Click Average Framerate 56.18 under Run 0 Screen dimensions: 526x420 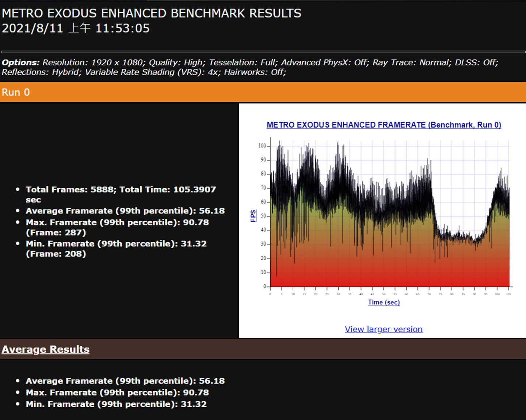(125, 211)
